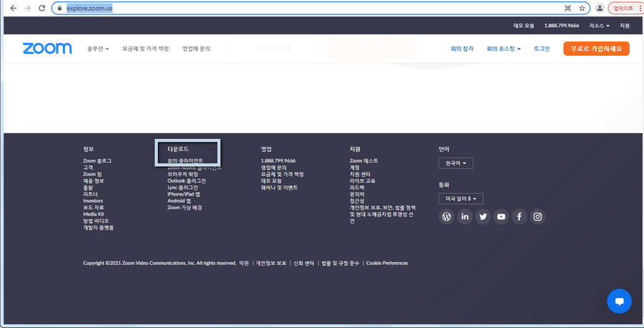This screenshot has height=328, width=644.
Task: Open 영업에 문의 in header navigation
Action: point(196,49)
